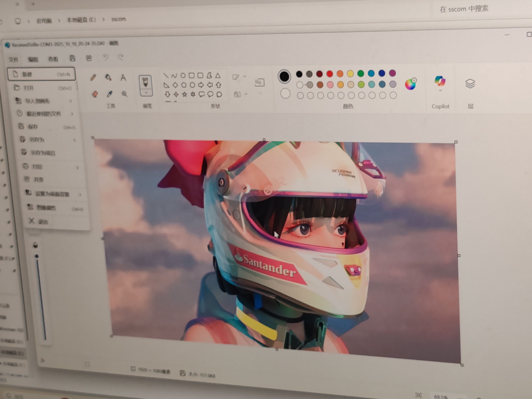
Task: Choose the Right arrow shape
Action: [x=201, y=85]
